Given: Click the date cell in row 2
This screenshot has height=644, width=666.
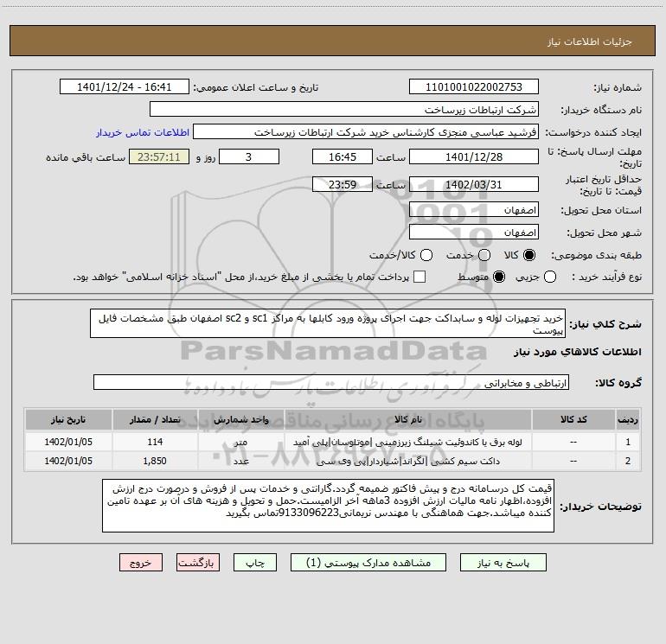Looking at the screenshot, I should pos(68,461).
